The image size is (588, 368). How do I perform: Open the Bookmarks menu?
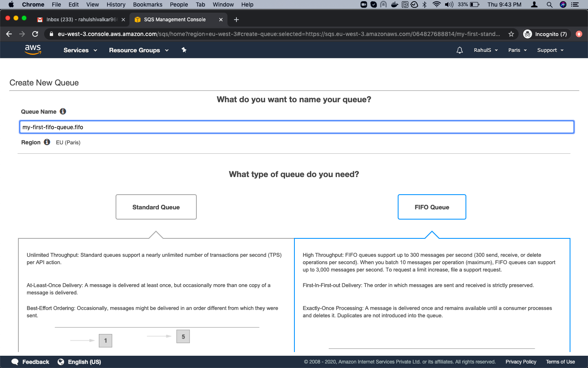(148, 4)
